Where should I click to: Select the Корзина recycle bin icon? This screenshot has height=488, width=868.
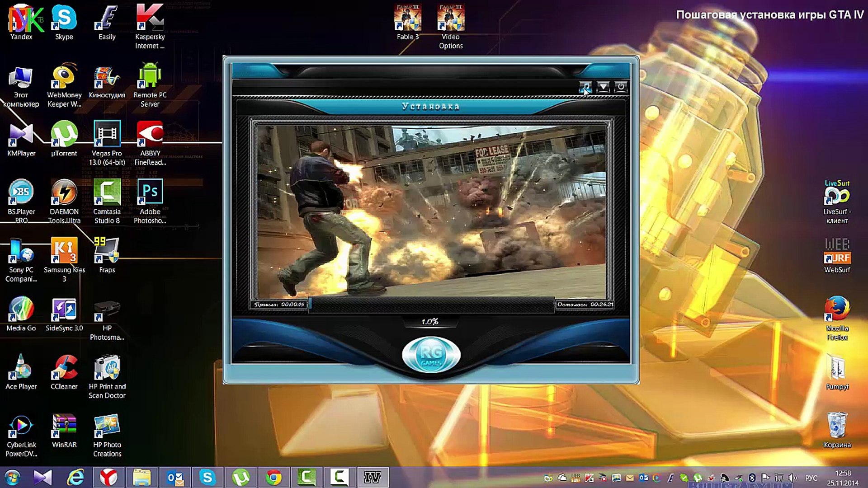tap(837, 430)
